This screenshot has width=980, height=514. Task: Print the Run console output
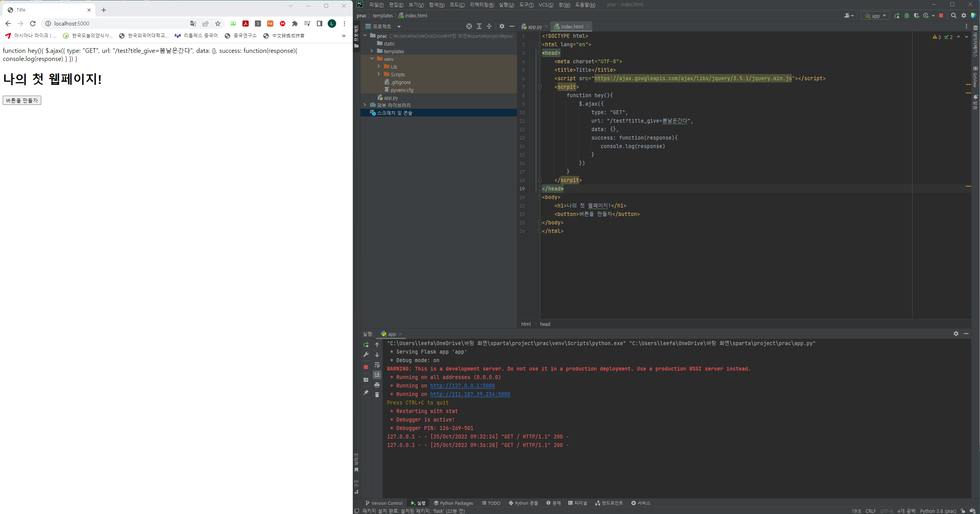point(377,385)
